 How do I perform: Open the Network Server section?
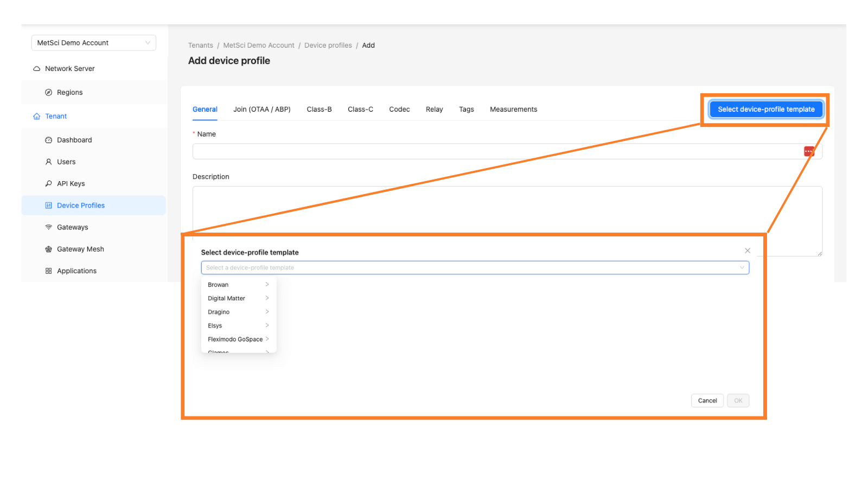[x=69, y=68]
